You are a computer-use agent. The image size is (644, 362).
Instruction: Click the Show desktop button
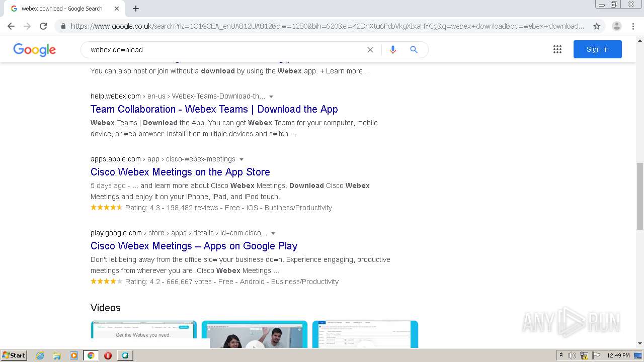(x=638, y=355)
